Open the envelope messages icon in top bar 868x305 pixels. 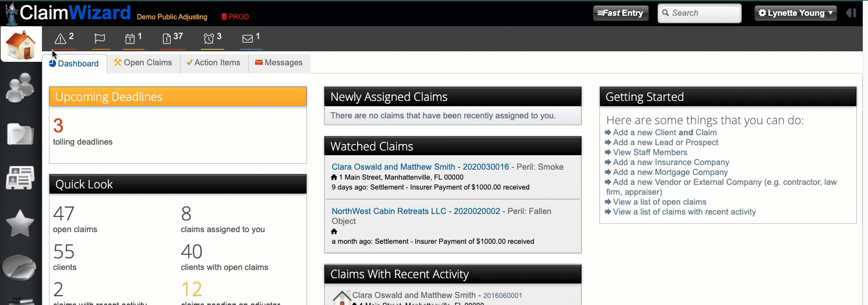[248, 39]
